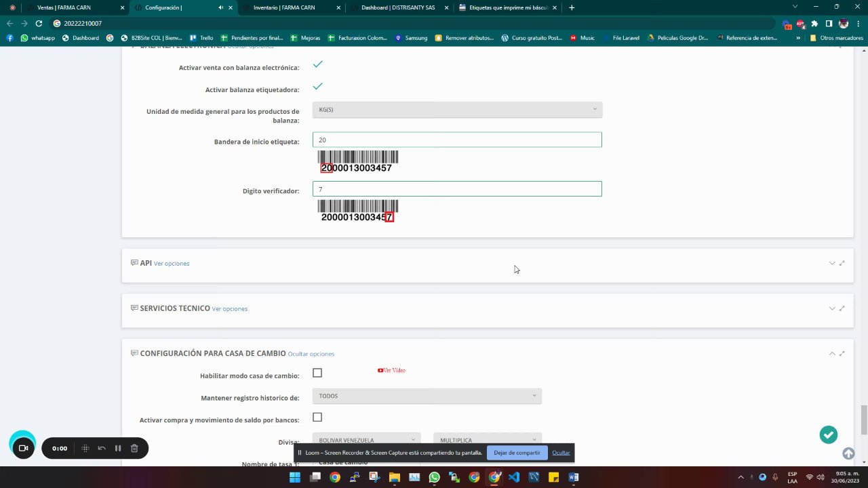
Task: Switch to the Etiquetas que imprime mi báscula tab
Action: click(x=507, y=7)
